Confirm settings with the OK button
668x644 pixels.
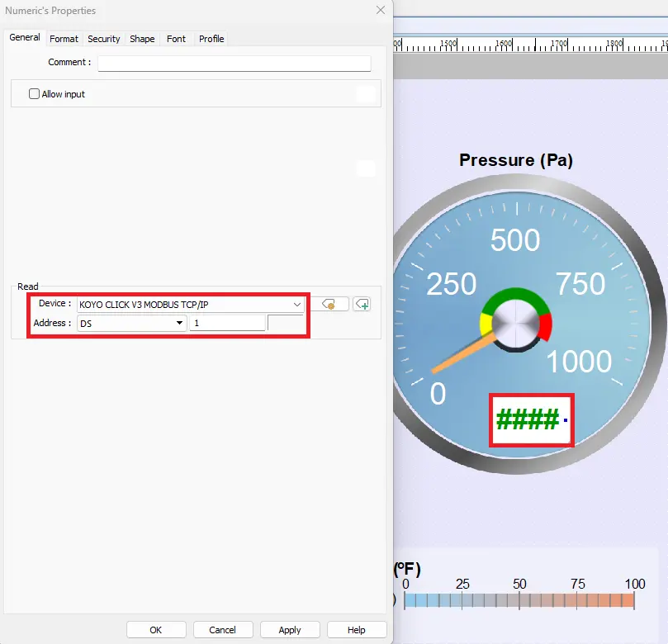[x=155, y=629]
